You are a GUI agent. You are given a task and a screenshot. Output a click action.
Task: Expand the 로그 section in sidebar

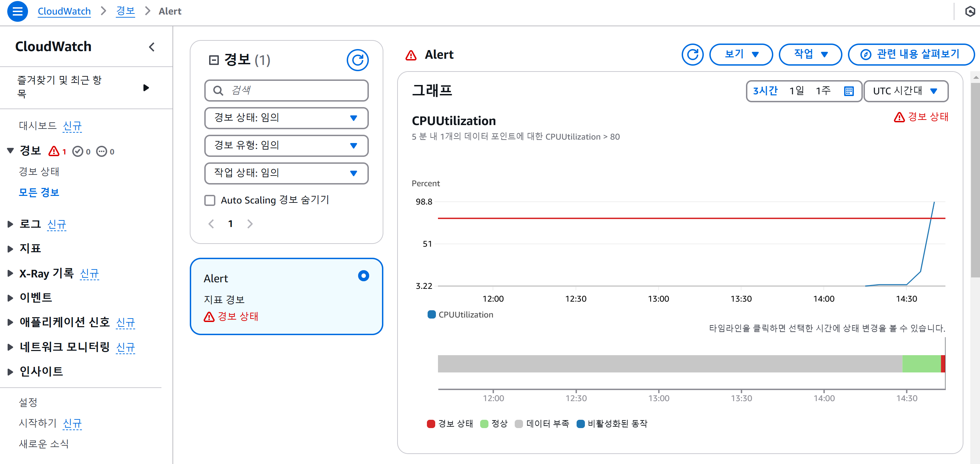click(x=11, y=224)
